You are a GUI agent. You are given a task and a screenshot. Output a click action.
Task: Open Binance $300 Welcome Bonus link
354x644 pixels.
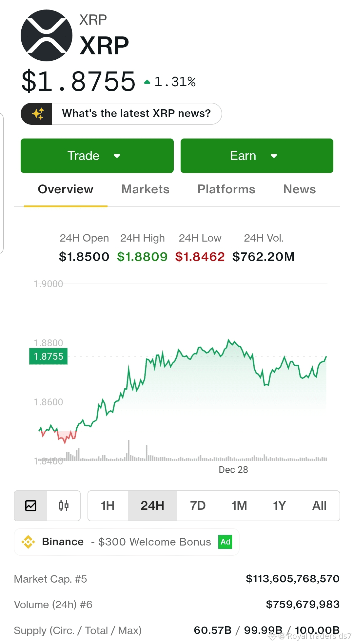click(126, 542)
